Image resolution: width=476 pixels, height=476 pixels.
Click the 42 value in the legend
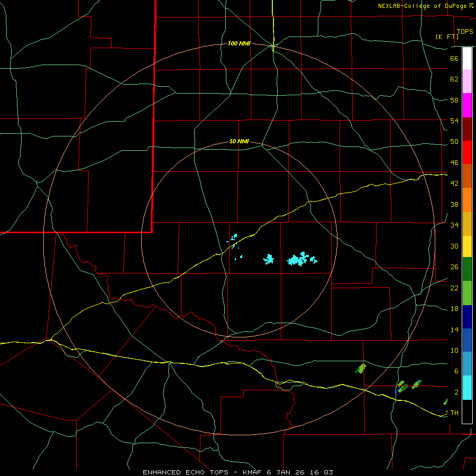pyautogui.click(x=454, y=184)
